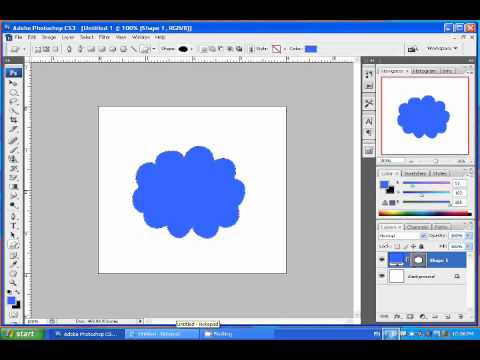
Task: Select the Brush tool
Action: (13, 150)
